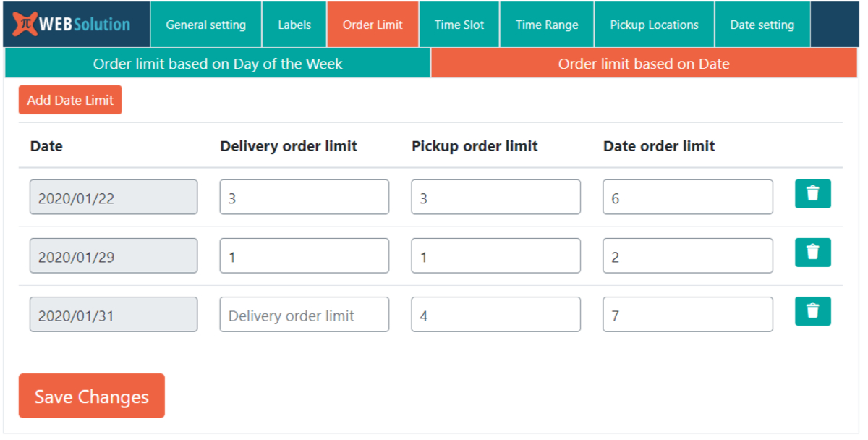Edit pickup order limit for 2020/01/22
The image size is (868, 440).
(x=496, y=197)
